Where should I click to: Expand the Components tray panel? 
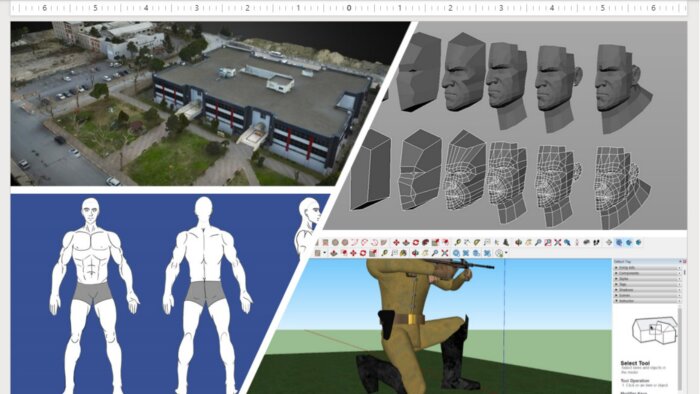click(648, 273)
